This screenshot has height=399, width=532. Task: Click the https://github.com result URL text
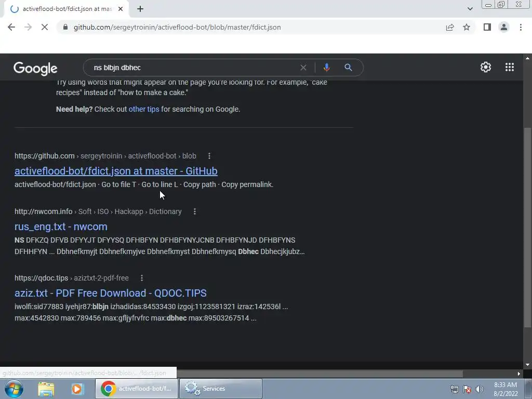point(45,156)
